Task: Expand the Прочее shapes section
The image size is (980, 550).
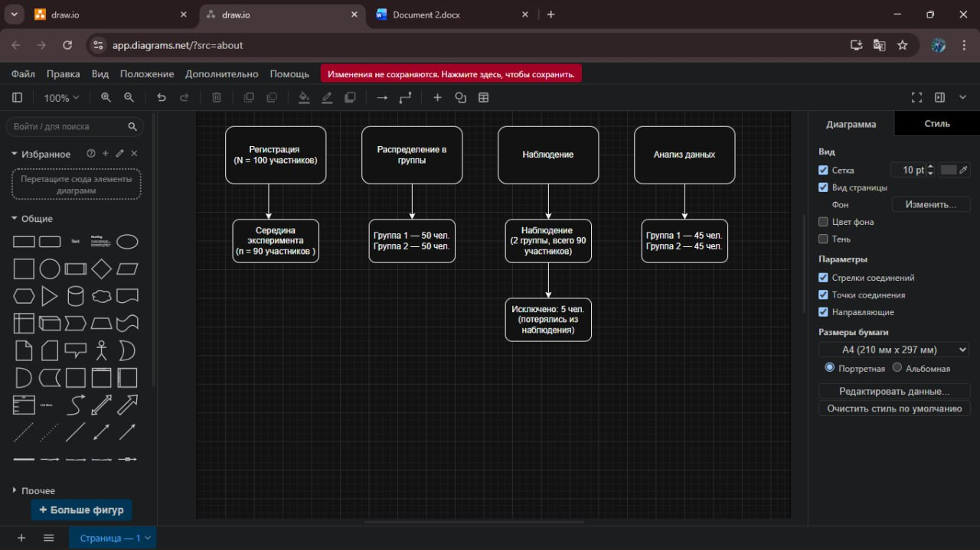Action: coord(34,491)
